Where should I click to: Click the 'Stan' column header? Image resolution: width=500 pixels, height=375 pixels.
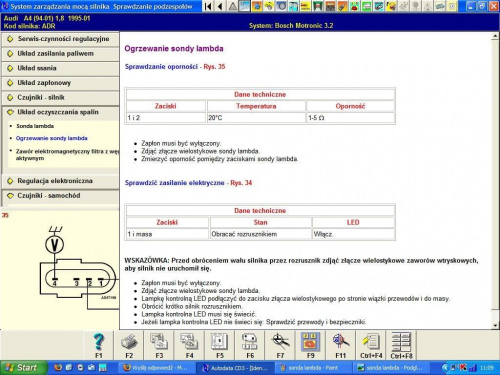click(260, 222)
